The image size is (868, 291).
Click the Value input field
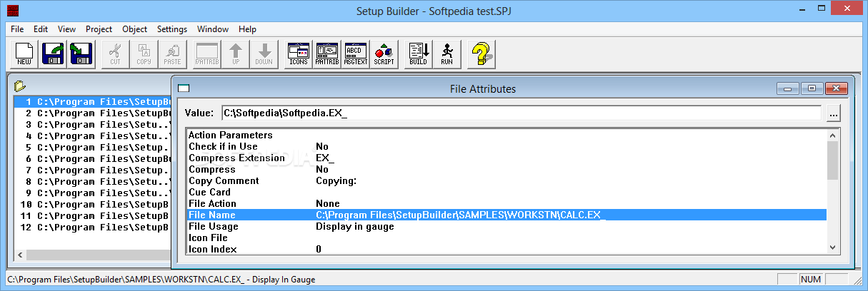(x=522, y=113)
